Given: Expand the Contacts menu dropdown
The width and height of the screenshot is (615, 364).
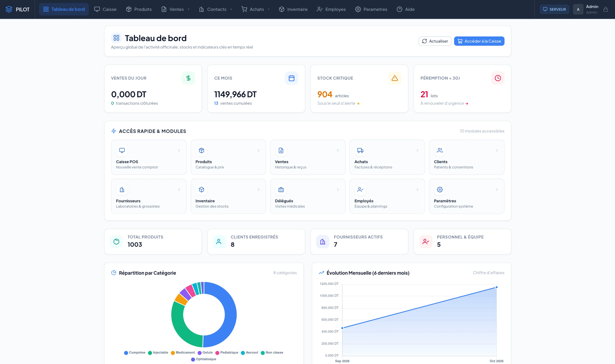Looking at the screenshot, I should [x=216, y=9].
